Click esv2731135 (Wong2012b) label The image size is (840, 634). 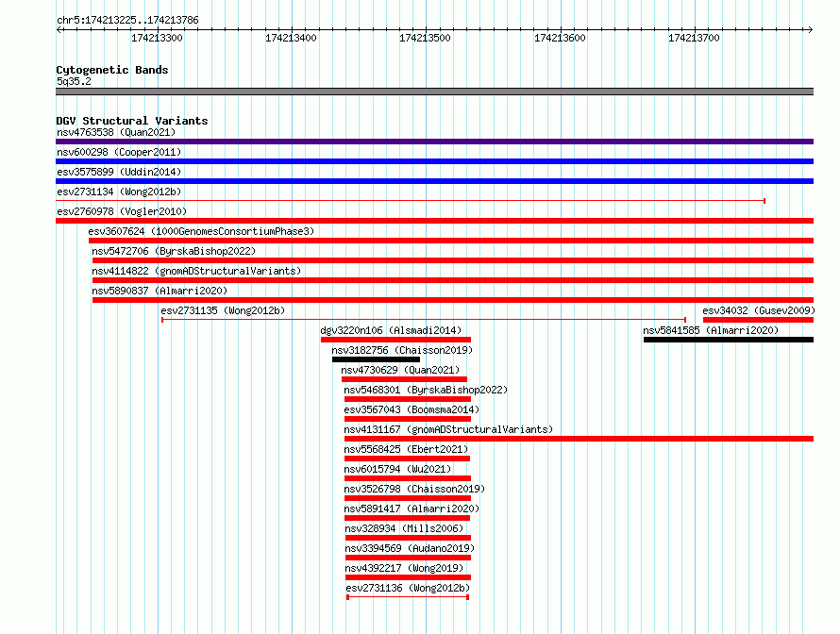[x=223, y=310]
